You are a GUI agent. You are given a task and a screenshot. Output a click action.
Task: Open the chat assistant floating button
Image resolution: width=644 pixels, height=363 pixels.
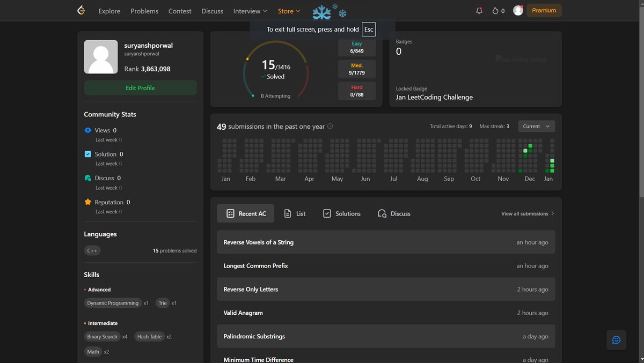(x=616, y=340)
